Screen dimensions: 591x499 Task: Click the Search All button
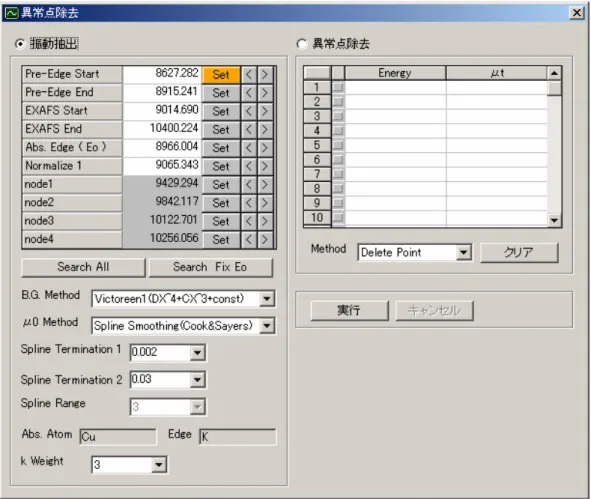click(83, 267)
